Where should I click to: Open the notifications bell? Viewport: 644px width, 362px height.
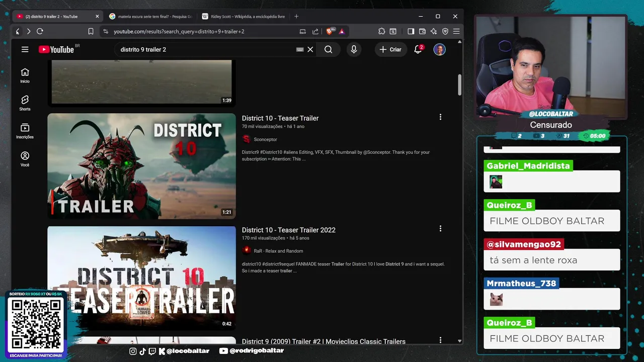[x=418, y=49]
